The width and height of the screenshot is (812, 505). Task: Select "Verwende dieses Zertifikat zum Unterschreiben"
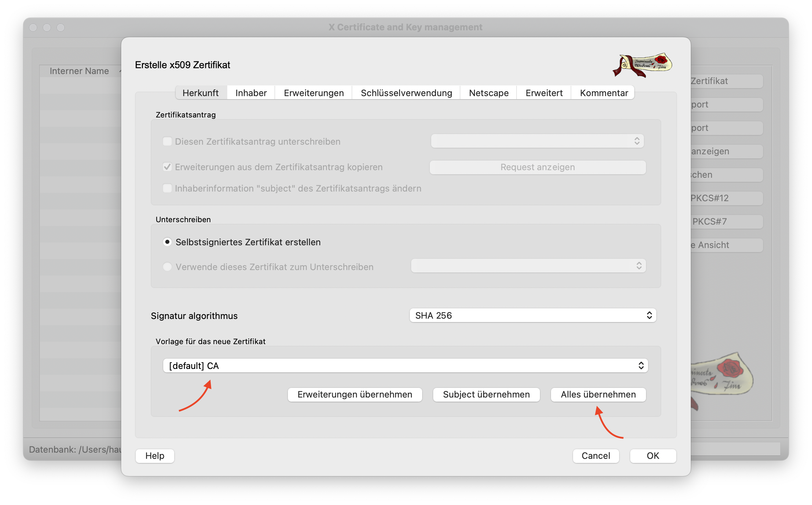click(x=167, y=267)
